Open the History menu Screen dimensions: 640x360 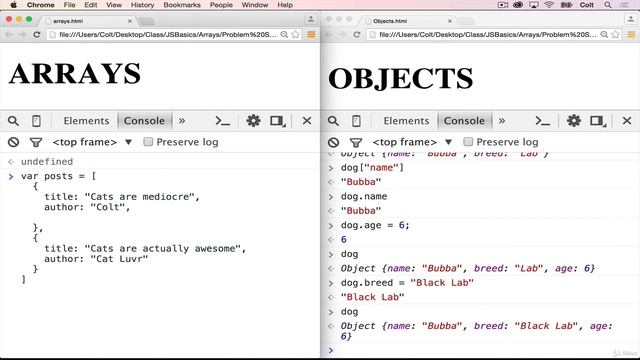[x=142, y=5]
